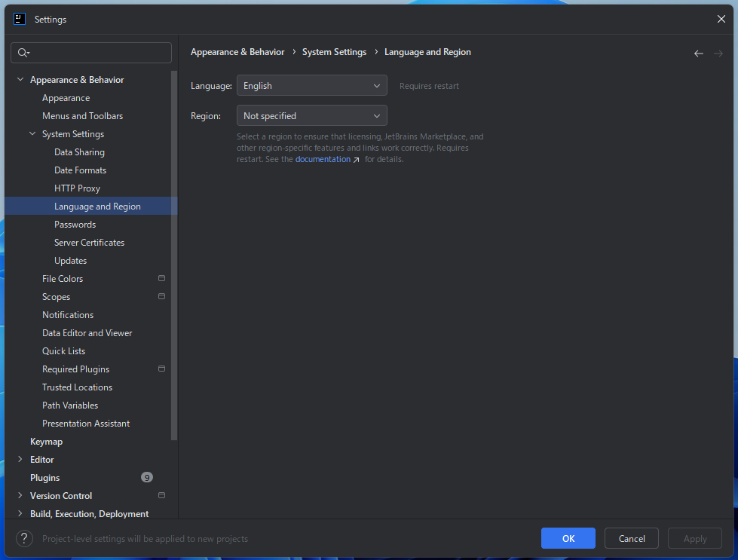Click the help question mark icon
The width and height of the screenshot is (738, 560).
click(x=24, y=538)
